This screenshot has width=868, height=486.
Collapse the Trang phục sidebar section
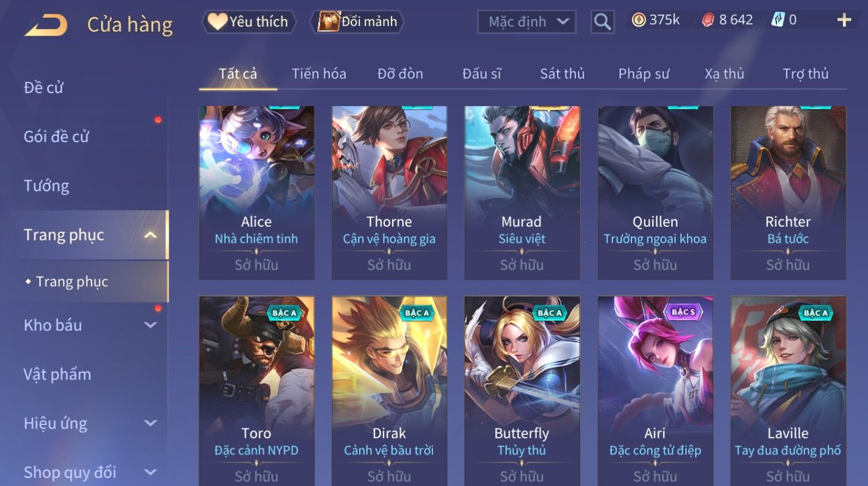tap(150, 235)
